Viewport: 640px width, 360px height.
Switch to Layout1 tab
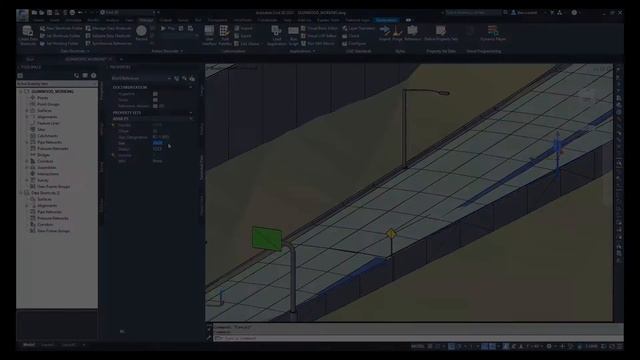(x=47, y=345)
